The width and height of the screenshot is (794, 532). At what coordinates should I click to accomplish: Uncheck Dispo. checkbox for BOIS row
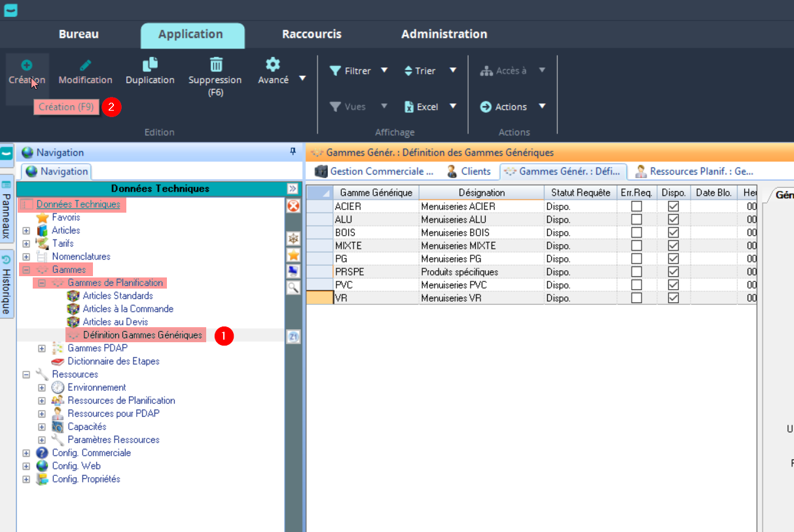673,233
